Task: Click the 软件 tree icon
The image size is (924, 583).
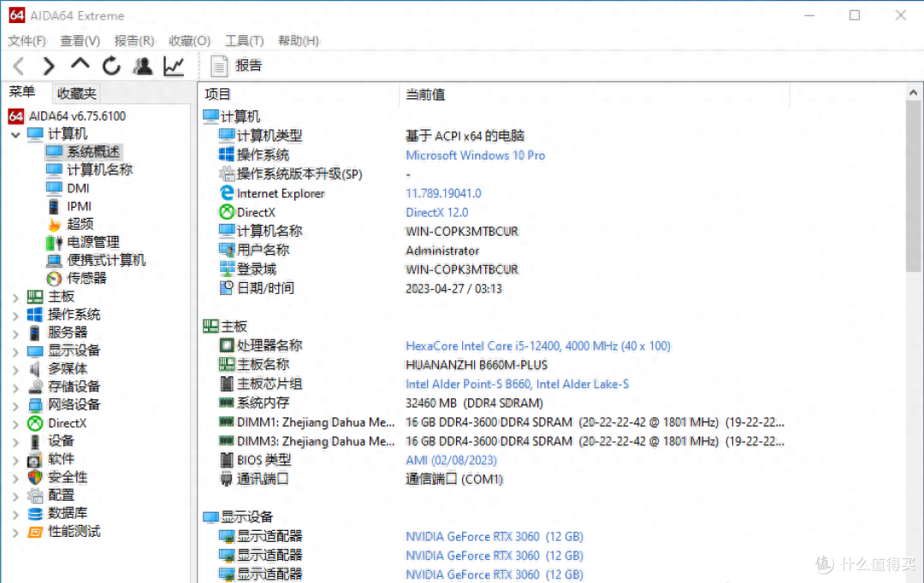Action: click(x=35, y=459)
